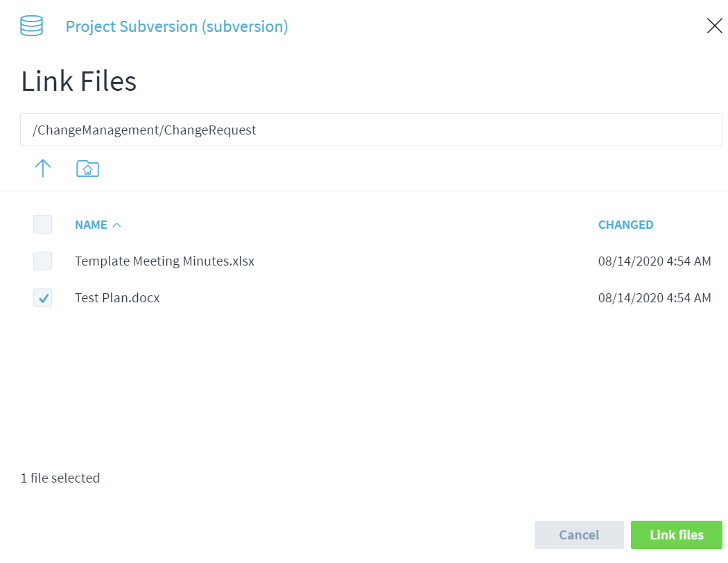Select the Template Meeting Minutes.xlsx file name

(164, 261)
